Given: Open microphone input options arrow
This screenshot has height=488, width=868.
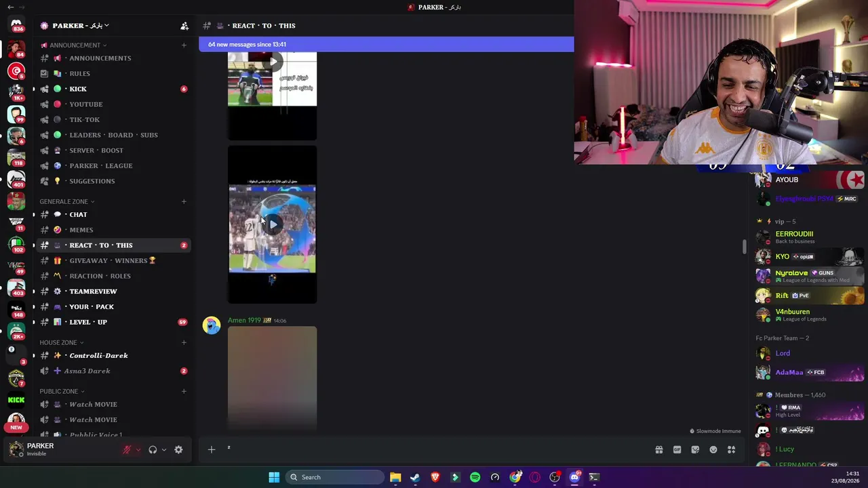Looking at the screenshot, I should click(138, 449).
